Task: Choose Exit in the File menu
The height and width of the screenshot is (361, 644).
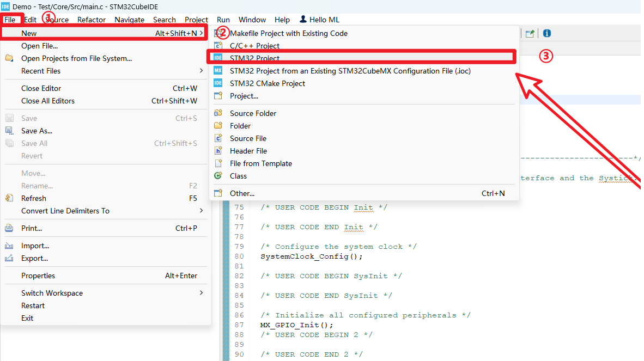Action: click(x=105, y=318)
